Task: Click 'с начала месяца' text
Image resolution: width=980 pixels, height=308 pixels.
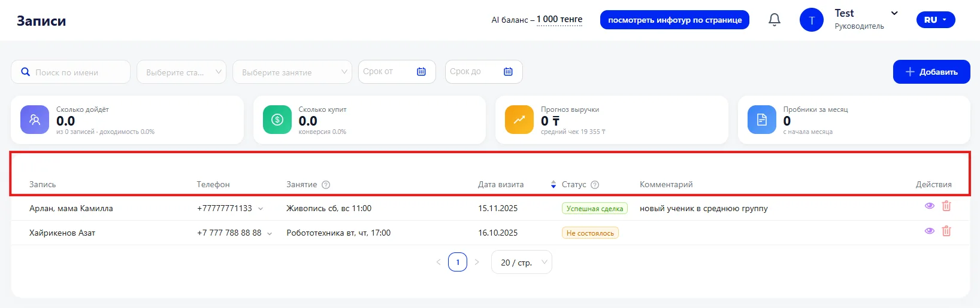Action: click(808, 132)
